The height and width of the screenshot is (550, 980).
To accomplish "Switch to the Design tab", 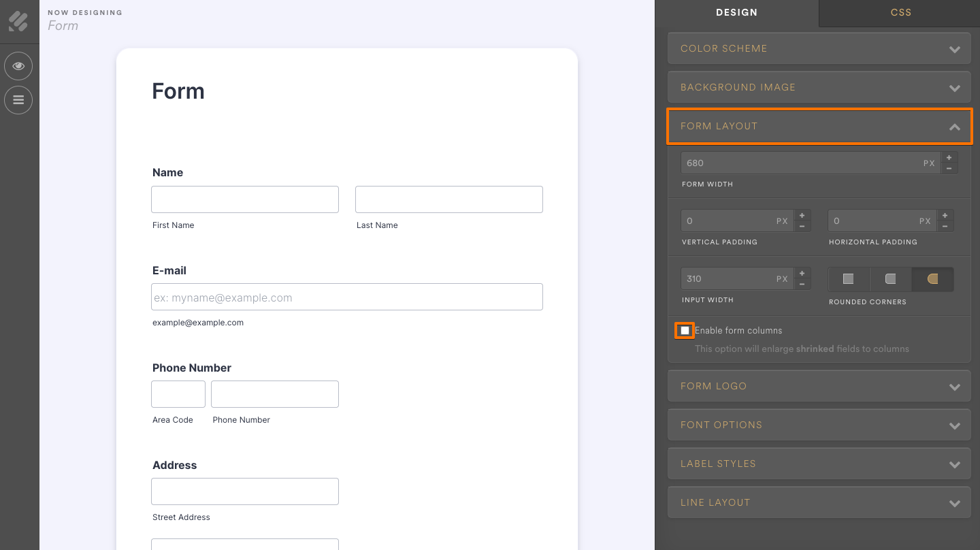I will click(x=737, y=12).
